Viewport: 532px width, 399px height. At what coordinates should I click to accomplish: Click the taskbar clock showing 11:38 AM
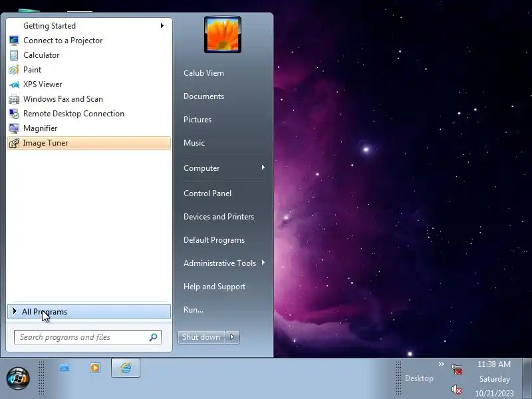click(x=494, y=364)
